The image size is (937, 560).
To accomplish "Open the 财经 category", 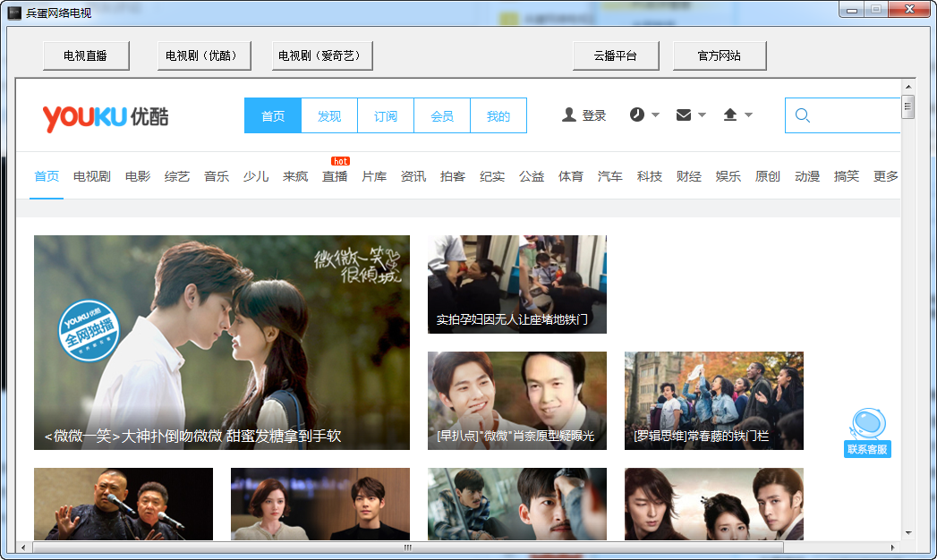I will click(689, 176).
